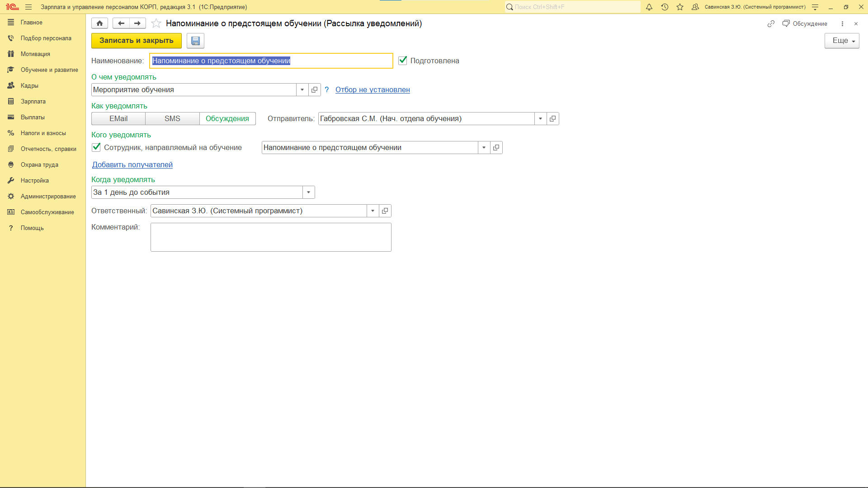This screenshot has height=488, width=868.
Task: Open the Ответственный dropdown arrow
Action: [x=373, y=211]
